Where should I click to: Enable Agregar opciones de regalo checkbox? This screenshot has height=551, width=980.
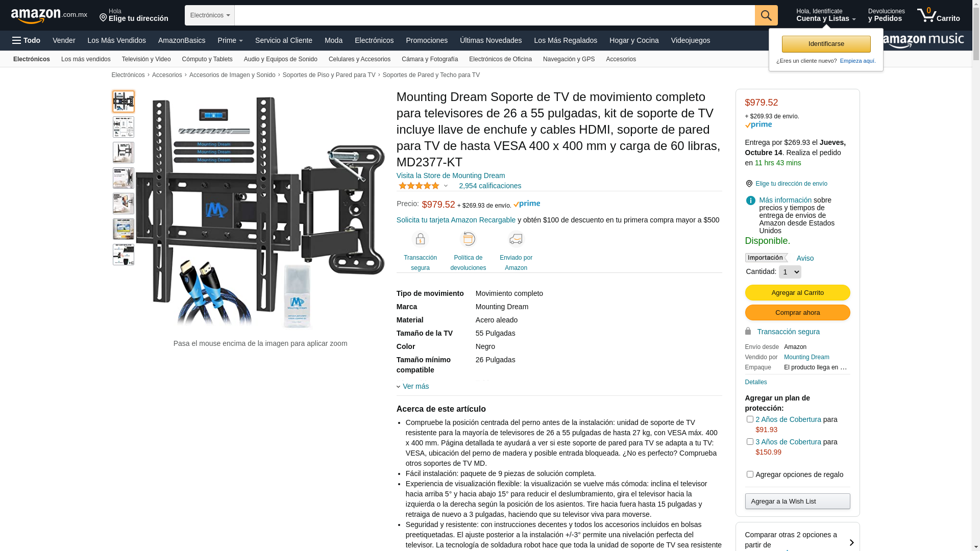(x=750, y=474)
